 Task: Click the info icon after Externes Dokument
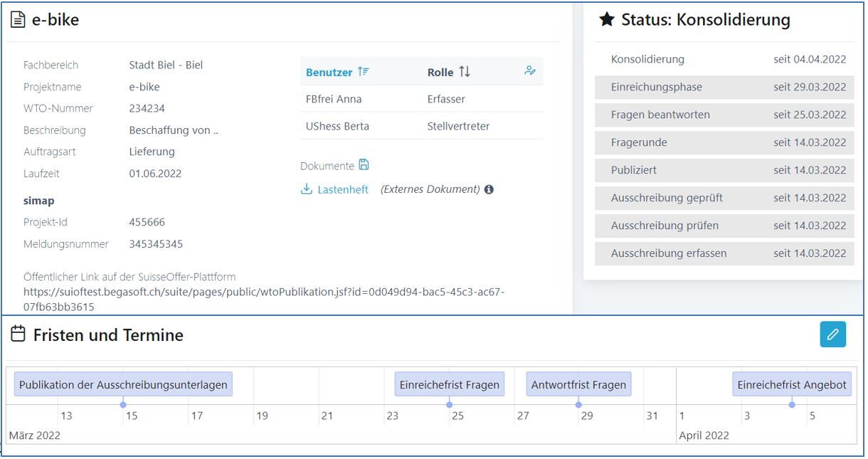[489, 190]
